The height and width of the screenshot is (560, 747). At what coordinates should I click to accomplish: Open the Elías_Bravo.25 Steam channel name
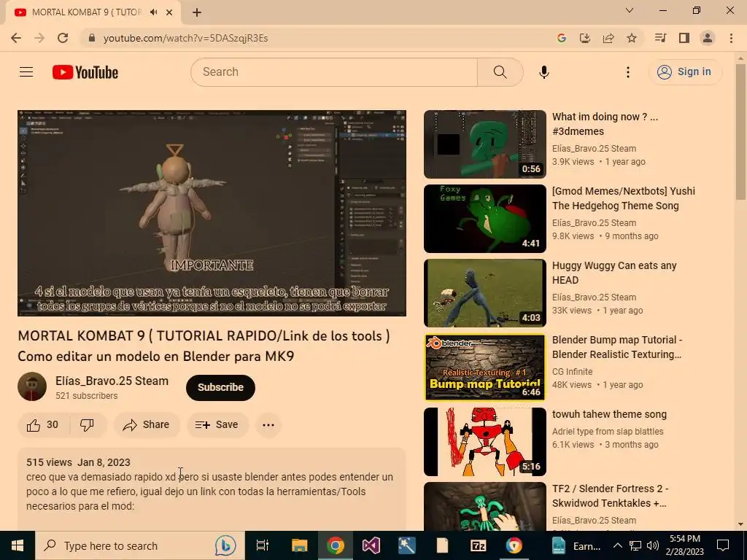[x=112, y=381]
